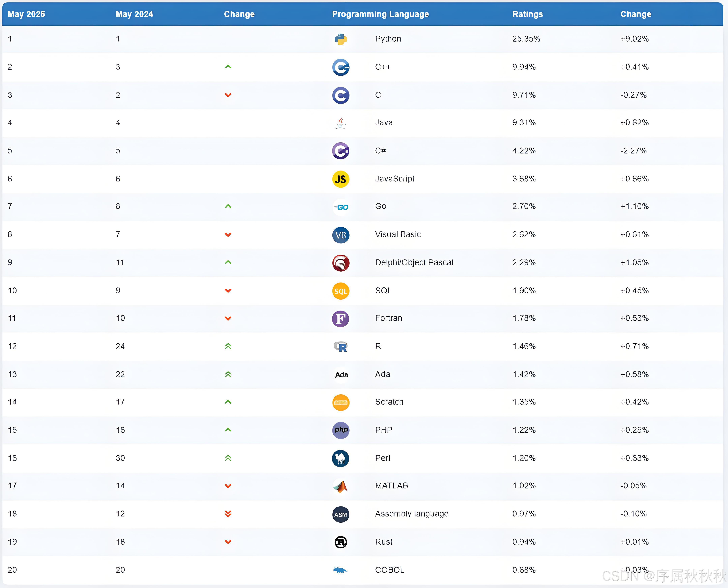This screenshot has width=728, height=588.
Task: Click the Perl camel icon
Action: coord(341,458)
